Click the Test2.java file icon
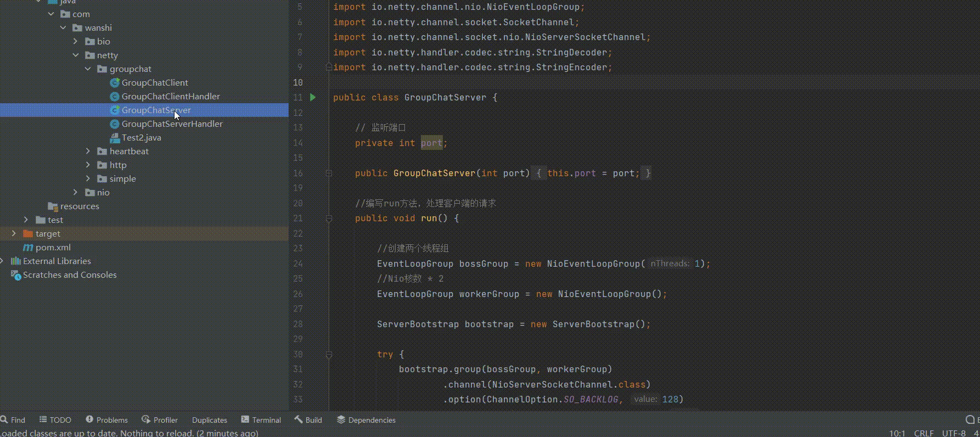Screen dimensions: 980x437 pyautogui.click(x=115, y=137)
